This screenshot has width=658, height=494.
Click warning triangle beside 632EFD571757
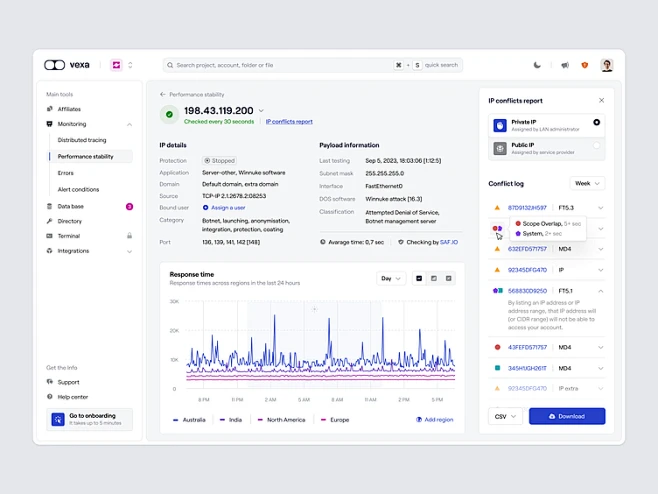coord(497,249)
